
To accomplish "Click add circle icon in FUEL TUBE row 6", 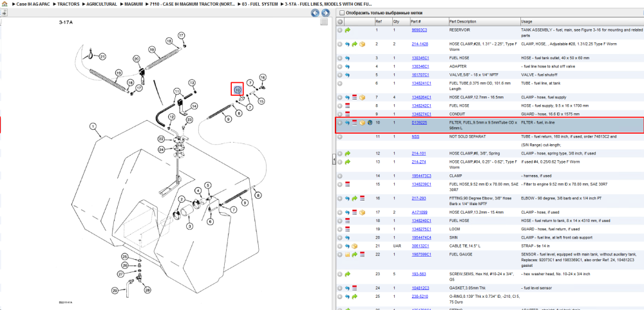I will tap(339, 83).
